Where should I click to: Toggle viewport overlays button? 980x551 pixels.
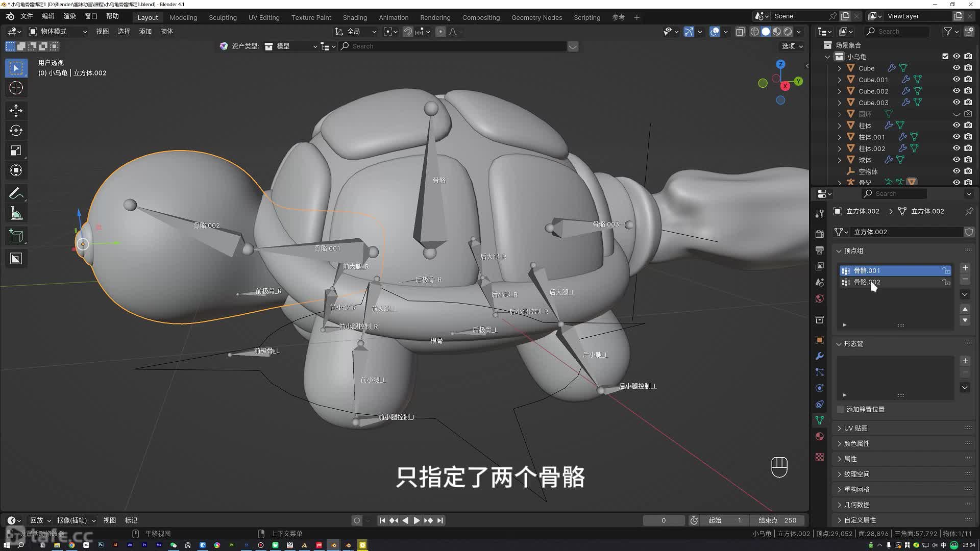tap(715, 32)
